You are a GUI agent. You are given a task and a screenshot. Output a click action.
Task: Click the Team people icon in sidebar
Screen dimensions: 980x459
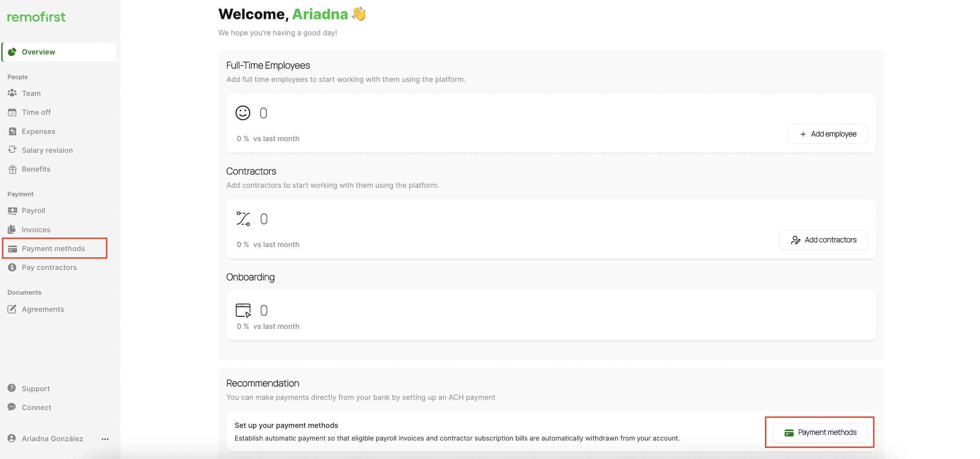(12, 93)
